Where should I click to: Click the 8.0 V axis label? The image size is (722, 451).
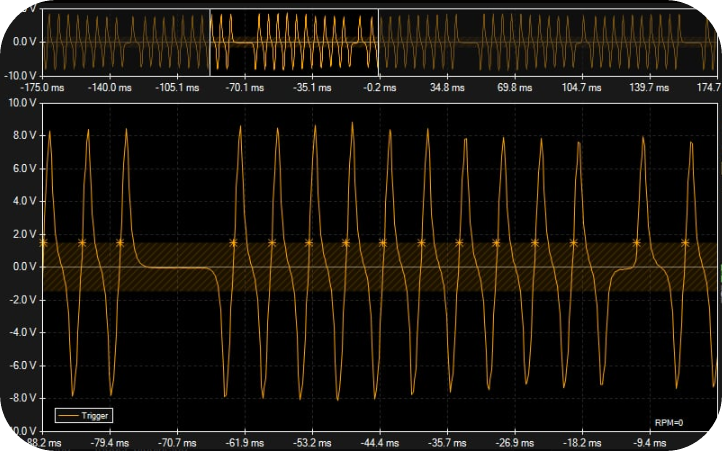[x=25, y=135]
